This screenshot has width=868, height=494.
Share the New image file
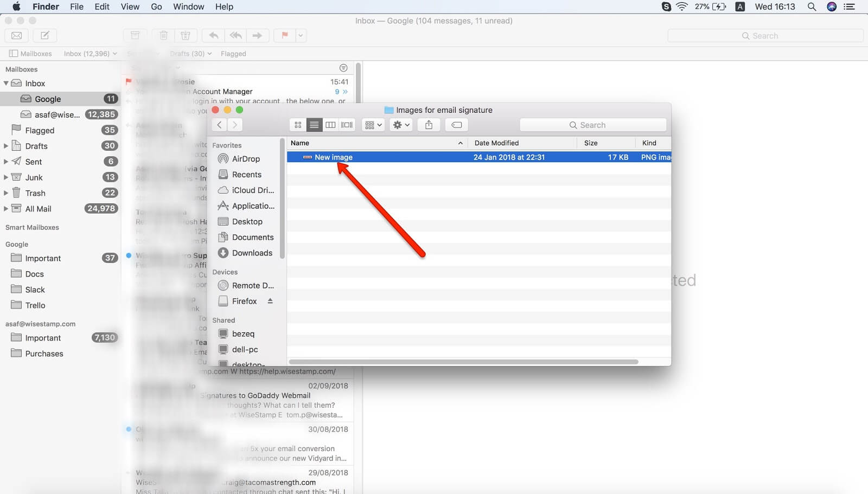click(x=429, y=125)
